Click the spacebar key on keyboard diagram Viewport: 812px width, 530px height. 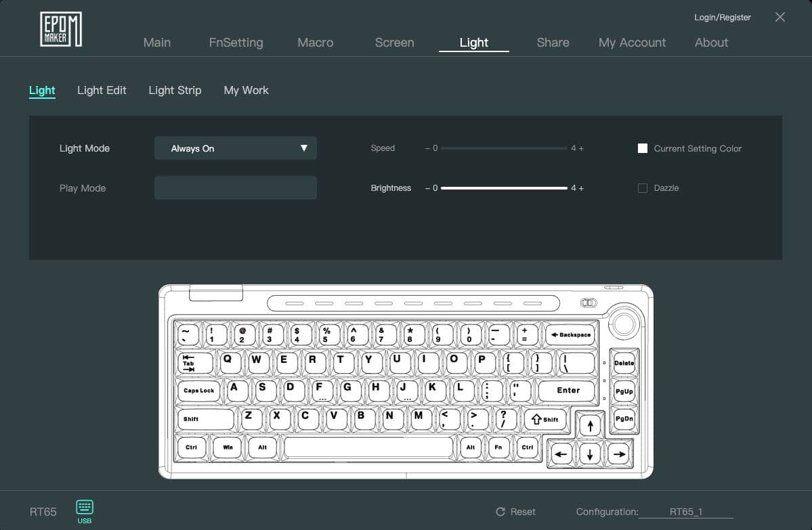368,447
